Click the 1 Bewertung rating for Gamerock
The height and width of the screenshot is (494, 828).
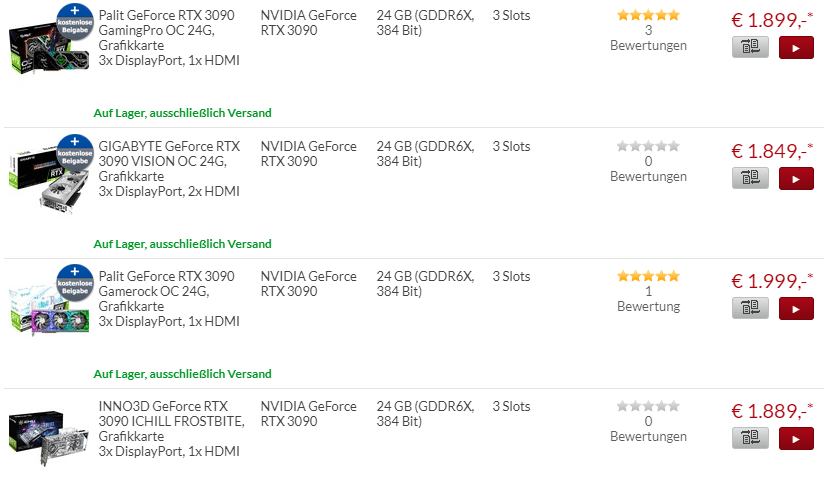[x=648, y=291]
